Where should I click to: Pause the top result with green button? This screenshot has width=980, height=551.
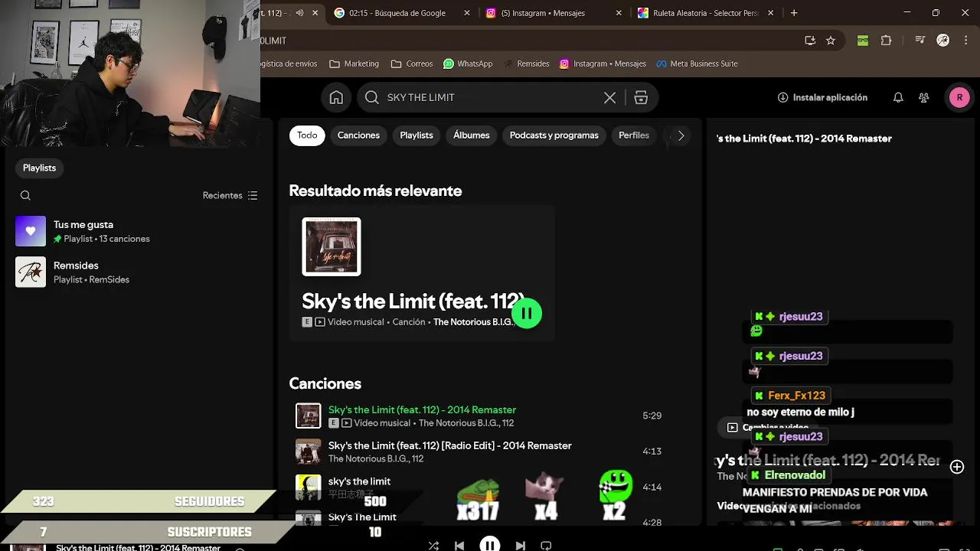[527, 313]
